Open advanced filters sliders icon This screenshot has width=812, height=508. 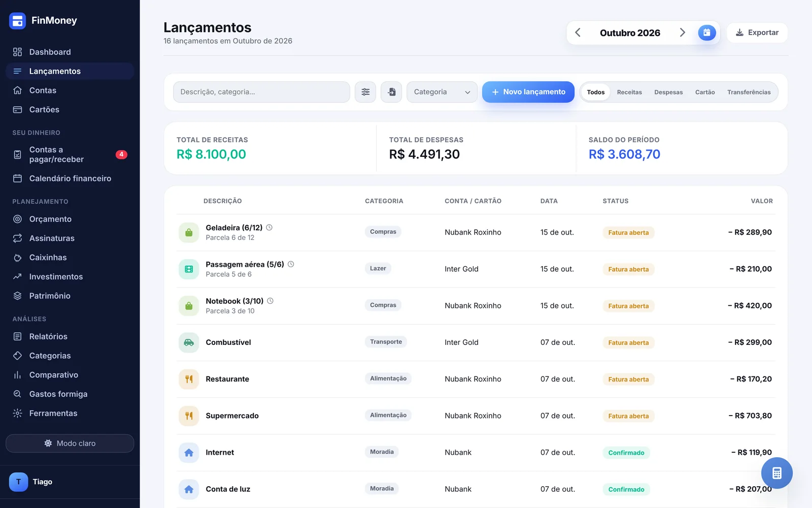365,92
